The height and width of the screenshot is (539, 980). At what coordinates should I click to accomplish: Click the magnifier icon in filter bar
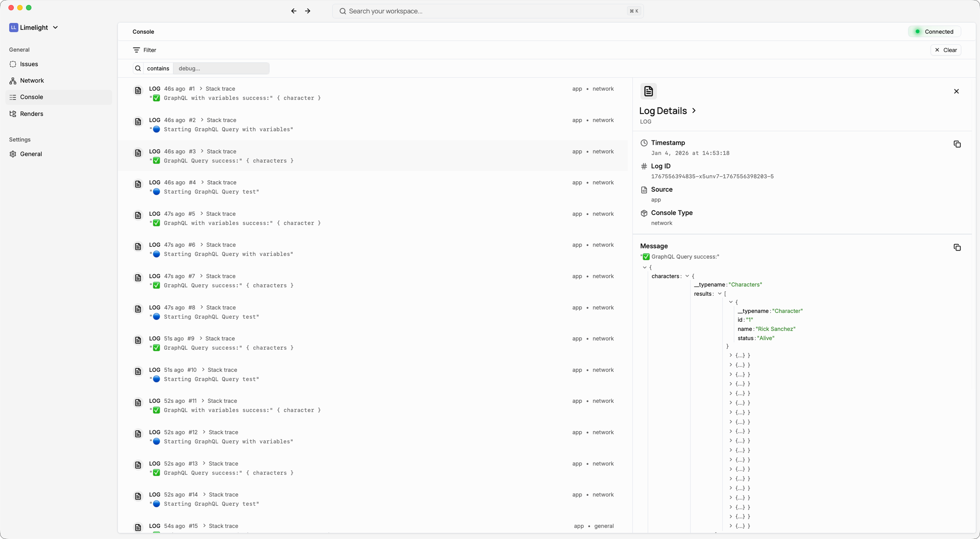tap(138, 68)
